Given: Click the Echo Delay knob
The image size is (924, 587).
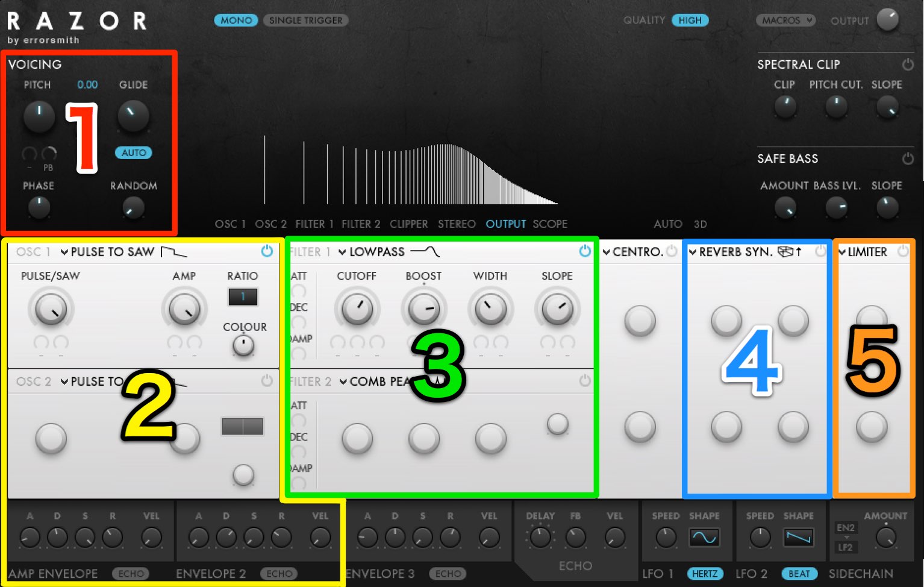Looking at the screenshot, I should [540, 537].
